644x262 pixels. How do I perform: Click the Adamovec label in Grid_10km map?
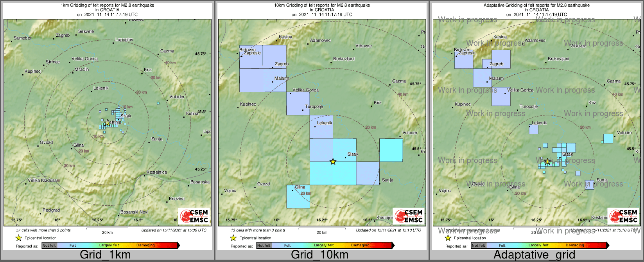pyautogui.click(x=320, y=40)
